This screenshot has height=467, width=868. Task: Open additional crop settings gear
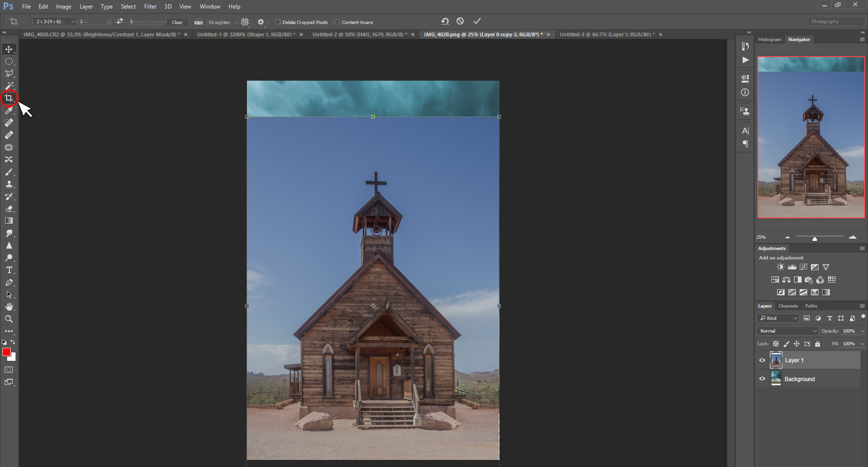click(261, 22)
